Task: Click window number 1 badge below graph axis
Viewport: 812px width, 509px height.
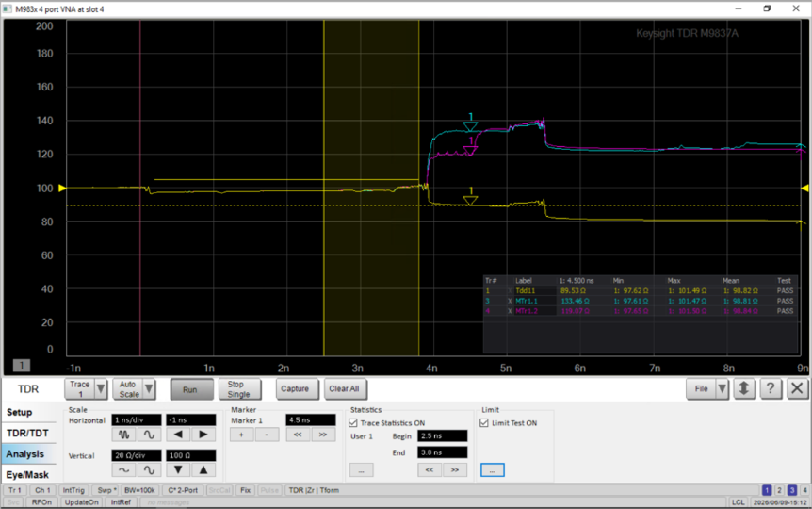Action: (x=22, y=366)
